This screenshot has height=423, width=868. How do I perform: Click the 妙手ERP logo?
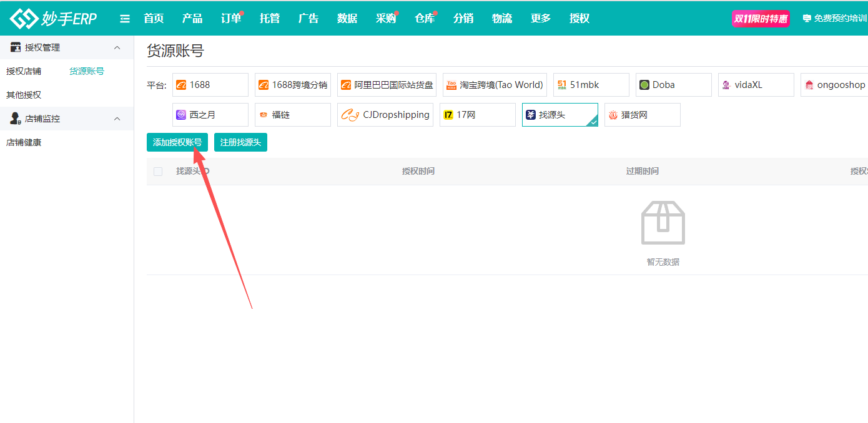[54, 19]
